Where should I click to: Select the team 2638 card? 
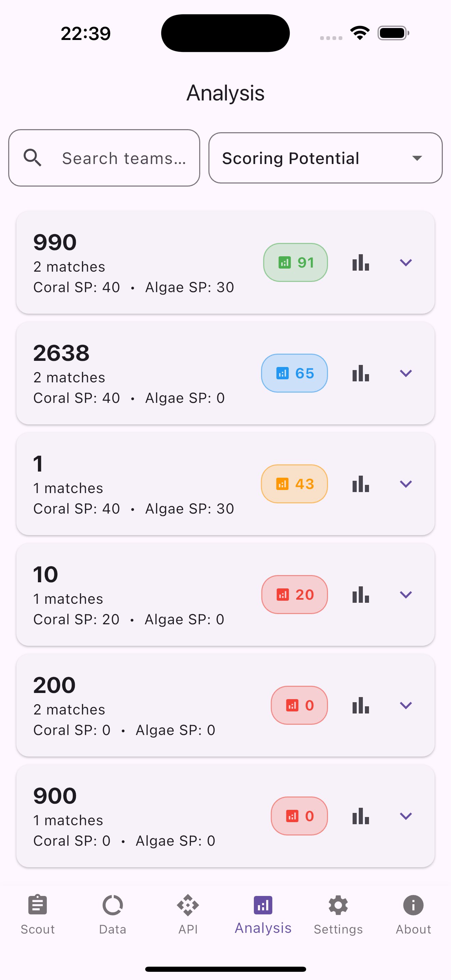(x=225, y=373)
